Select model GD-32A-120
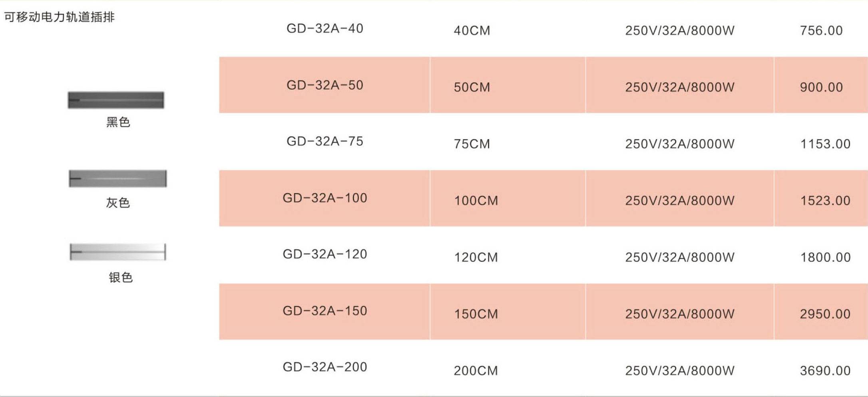This screenshot has width=868, height=397. tap(325, 254)
